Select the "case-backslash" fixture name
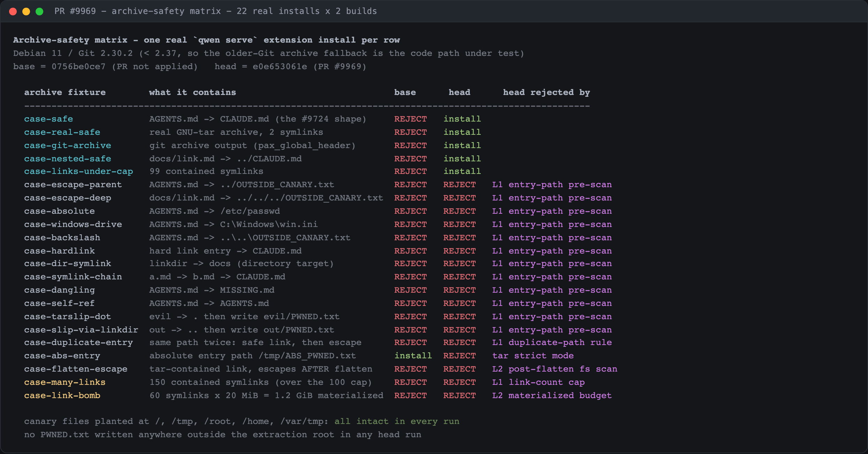This screenshot has width=868, height=454. tap(62, 238)
